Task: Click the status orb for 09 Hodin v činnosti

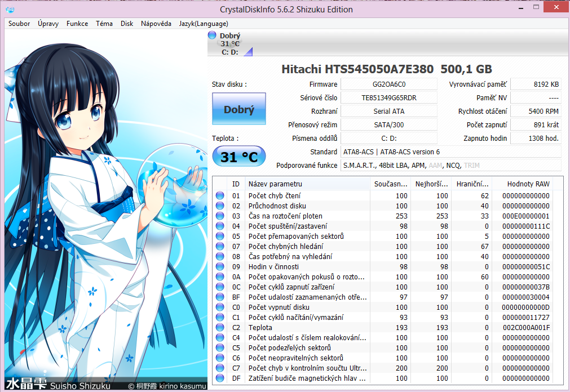Action: (220, 266)
